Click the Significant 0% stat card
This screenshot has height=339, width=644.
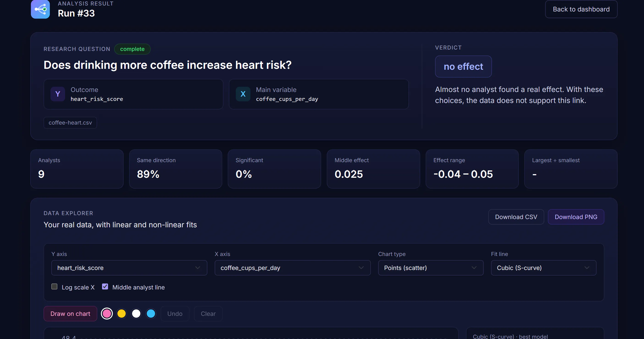point(274,169)
